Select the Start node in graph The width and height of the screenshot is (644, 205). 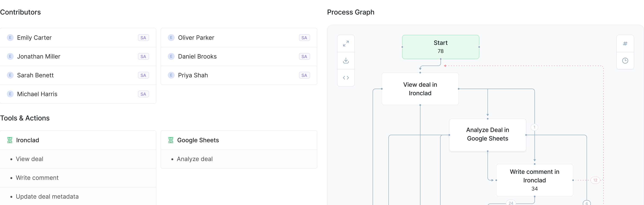tap(441, 47)
